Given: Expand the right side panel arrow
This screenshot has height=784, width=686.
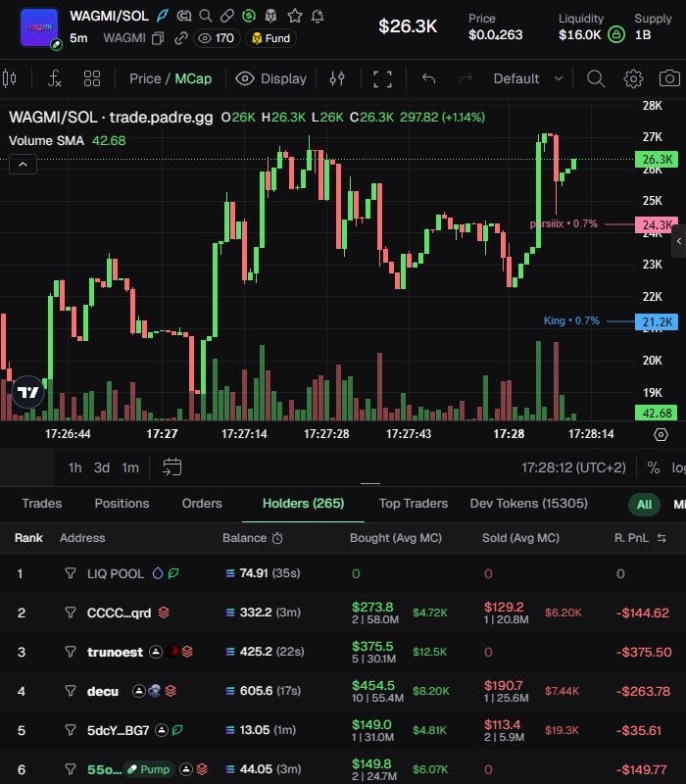Looking at the screenshot, I should [679, 241].
